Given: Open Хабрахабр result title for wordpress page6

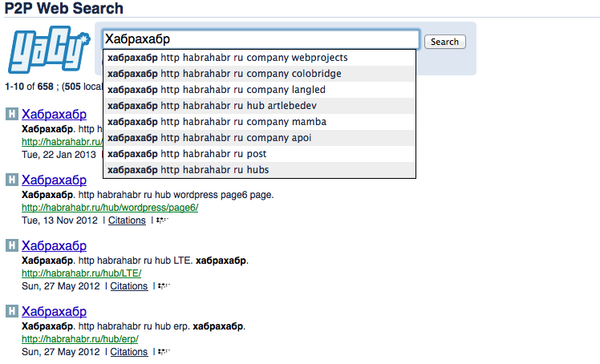Looking at the screenshot, I should click(54, 180).
